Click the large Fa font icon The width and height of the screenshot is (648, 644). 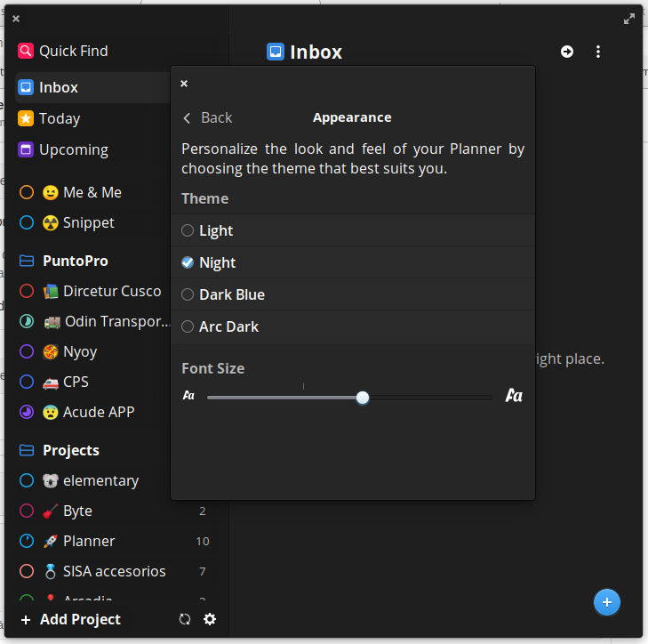point(514,396)
